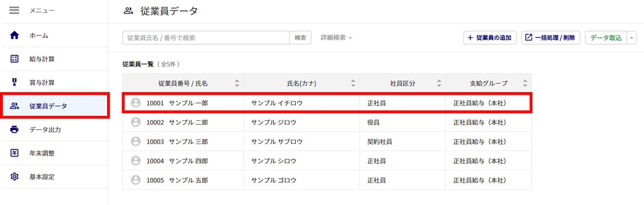Click the payroll calculator icon
644x205 pixels.
coord(15,59)
